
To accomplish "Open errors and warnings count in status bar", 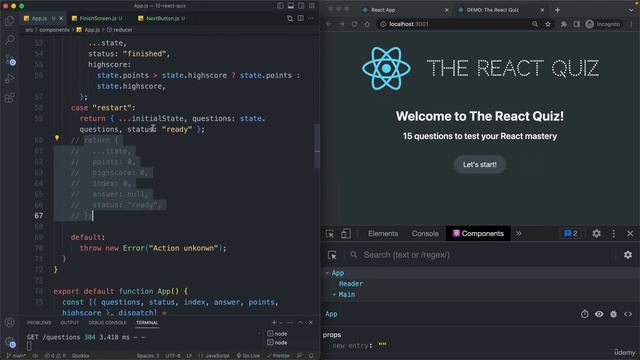I will coord(55,356).
